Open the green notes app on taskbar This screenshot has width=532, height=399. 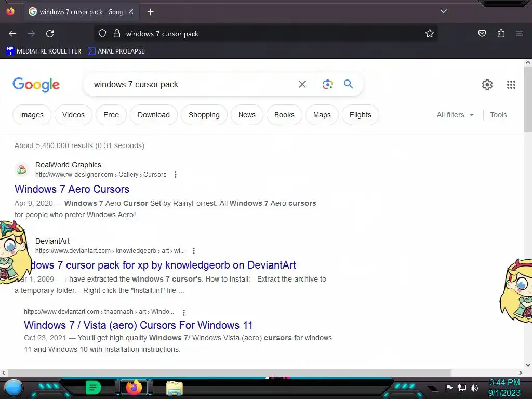94,388
